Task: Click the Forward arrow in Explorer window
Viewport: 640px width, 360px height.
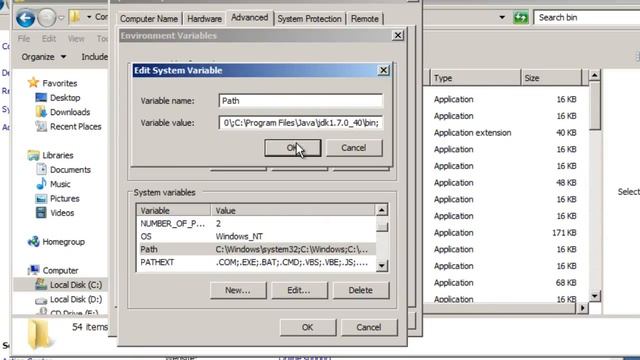Action: click(47, 18)
